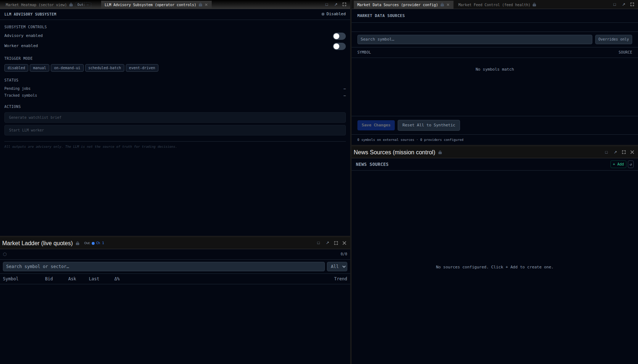Click Reset All to Synthetic button

coord(429,125)
